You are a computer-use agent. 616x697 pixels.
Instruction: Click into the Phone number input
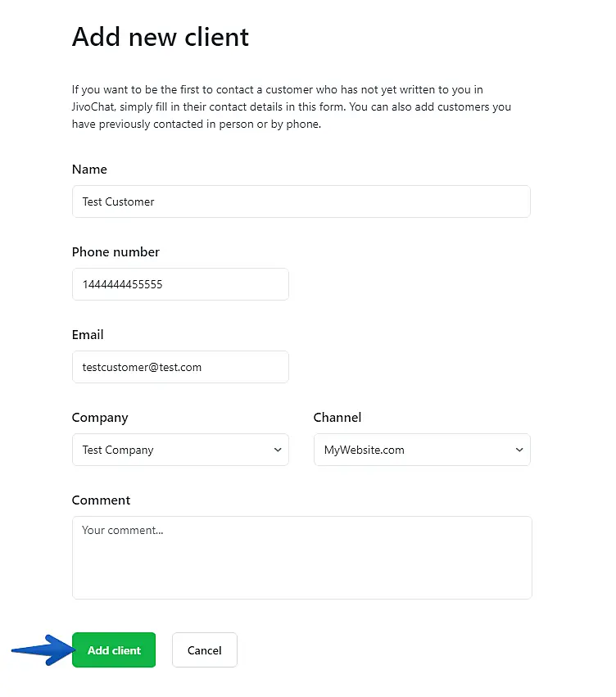click(x=180, y=284)
